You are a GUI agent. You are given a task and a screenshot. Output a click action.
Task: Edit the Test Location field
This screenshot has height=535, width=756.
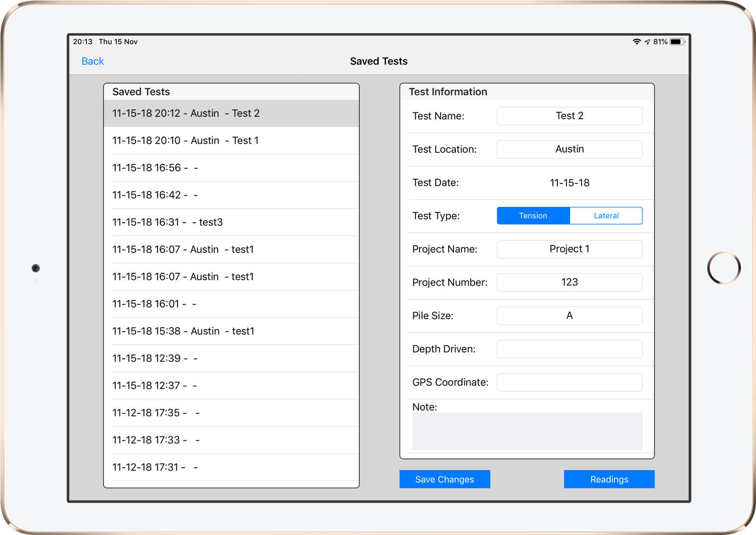coord(570,149)
